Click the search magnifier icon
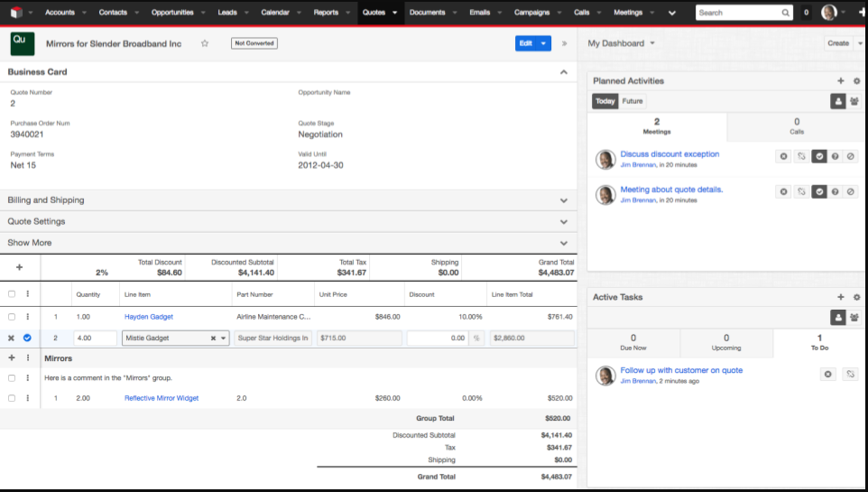The width and height of the screenshot is (868, 492). click(785, 13)
